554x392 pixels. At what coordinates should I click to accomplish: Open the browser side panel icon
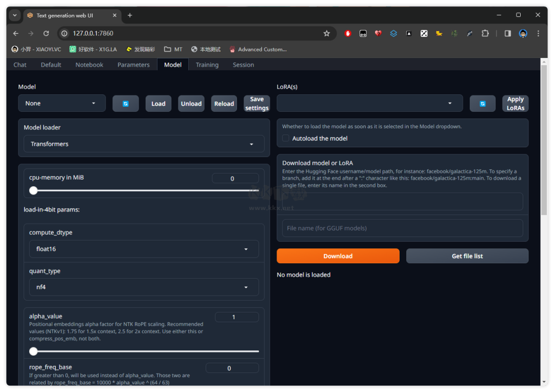507,33
